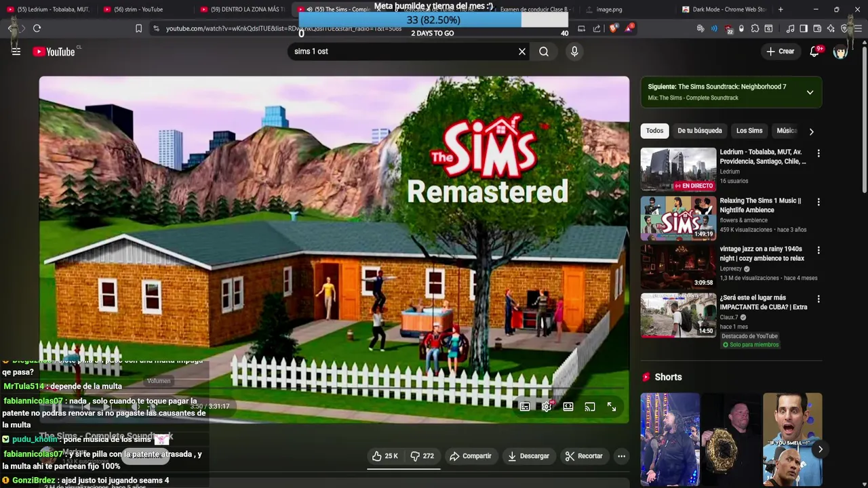The height and width of the screenshot is (488, 868).
Task: Switch to the Ledrium - Tobalaba browser tab
Action: [x=48, y=9]
